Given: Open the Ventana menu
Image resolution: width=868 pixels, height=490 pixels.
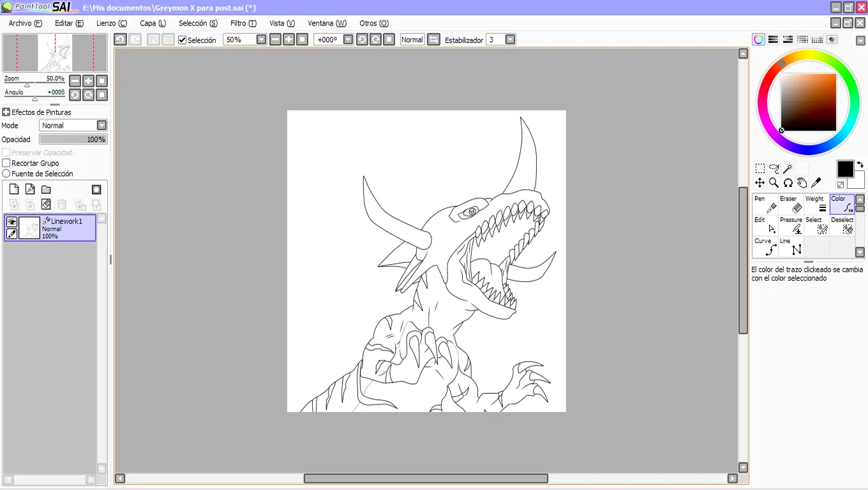Looking at the screenshot, I should click(327, 23).
